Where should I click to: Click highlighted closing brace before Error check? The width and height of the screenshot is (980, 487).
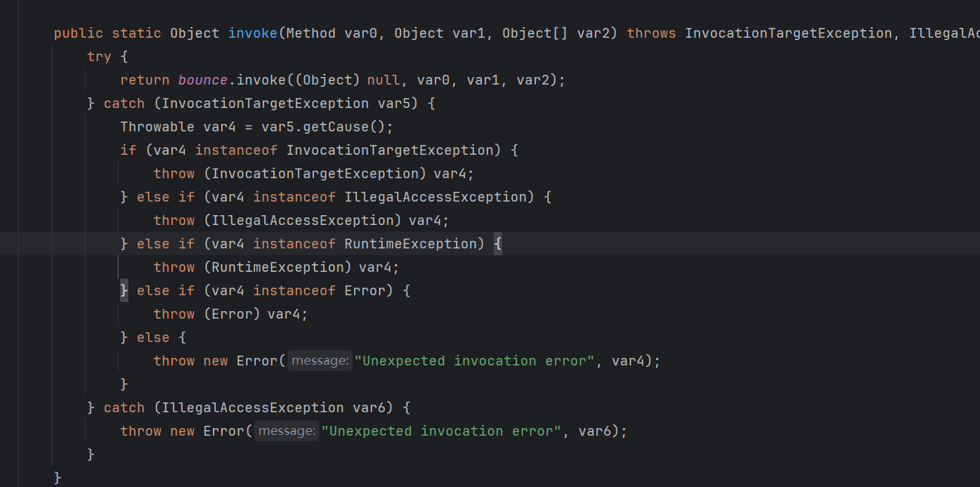[x=125, y=291]
